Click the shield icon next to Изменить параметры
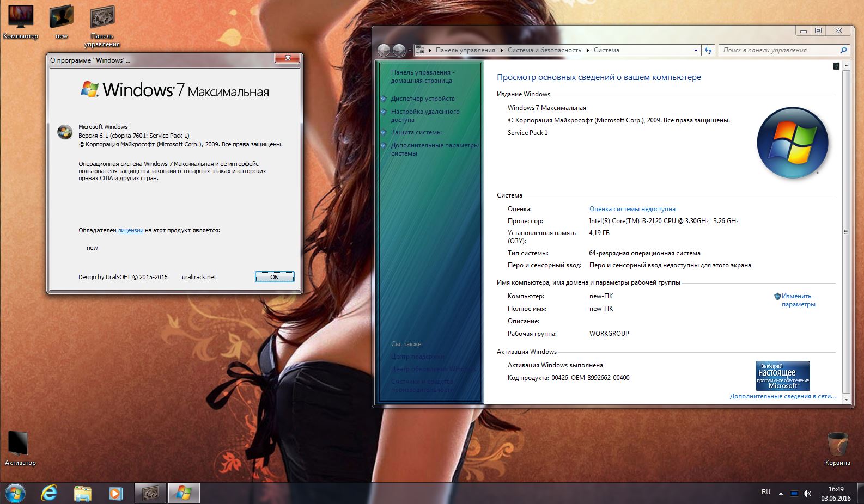 coord(777,297)
